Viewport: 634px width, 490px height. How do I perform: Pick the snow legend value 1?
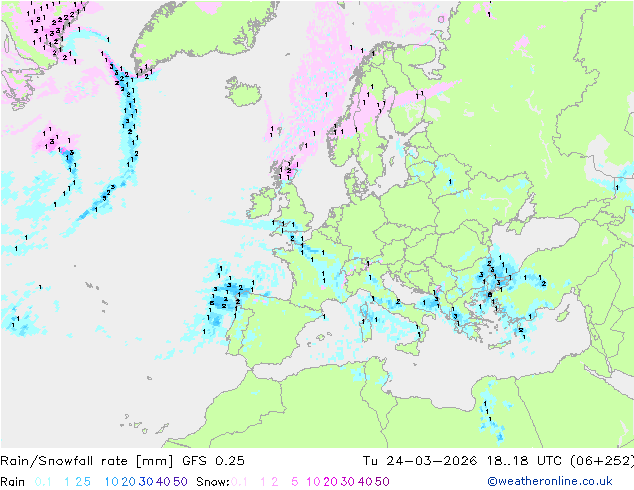pos(263,482)
